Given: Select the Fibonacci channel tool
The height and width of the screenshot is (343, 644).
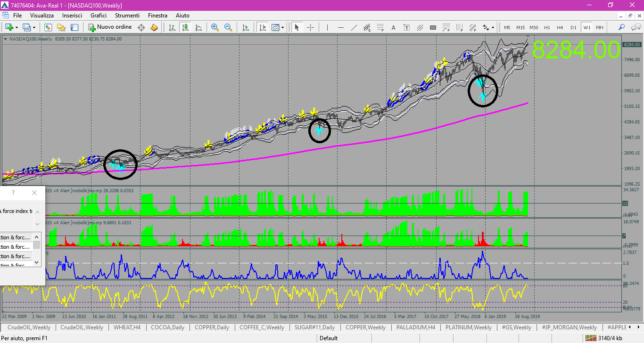Looking at the screenshot, I should point(472,27).
